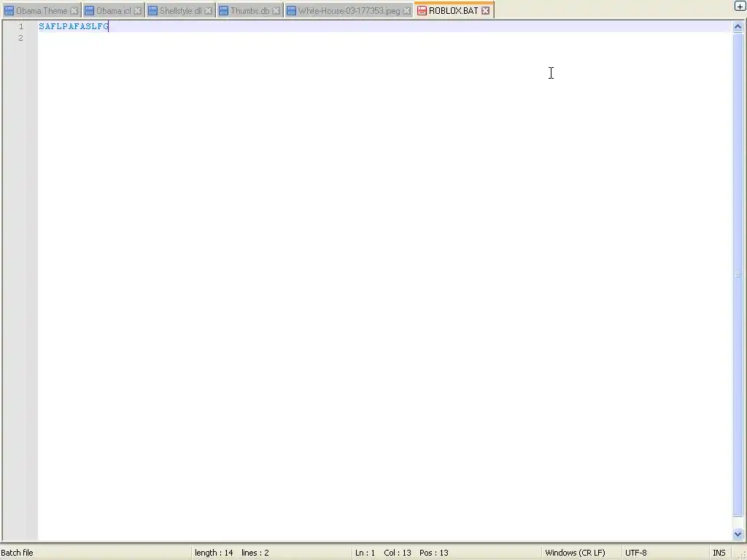This screenshot has width=747, height=560.
Task: Close the ROBLOX.BAT tab
Action: click(485, 10)
